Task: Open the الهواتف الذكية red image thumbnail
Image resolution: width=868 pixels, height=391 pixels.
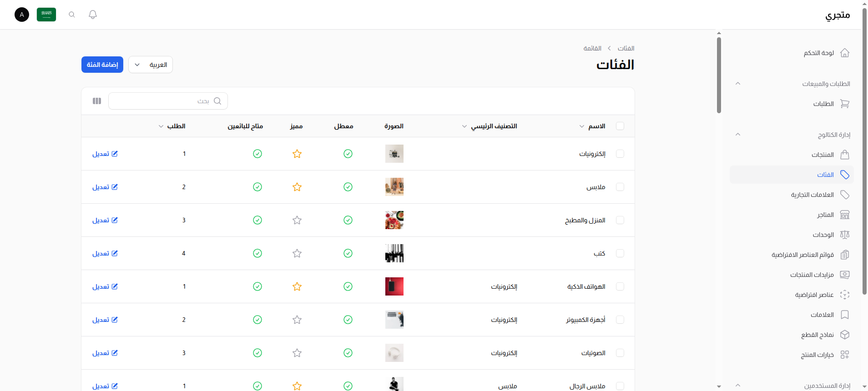Action: (394, 286)
